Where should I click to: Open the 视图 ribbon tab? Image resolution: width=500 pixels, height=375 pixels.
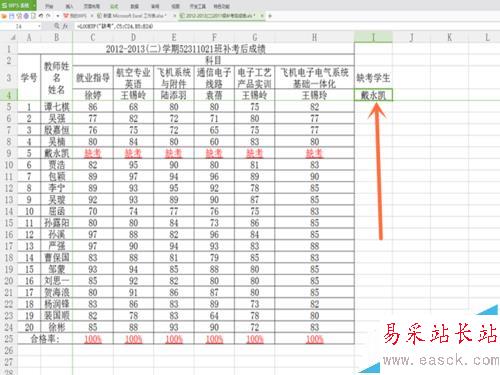pos(175,6)
